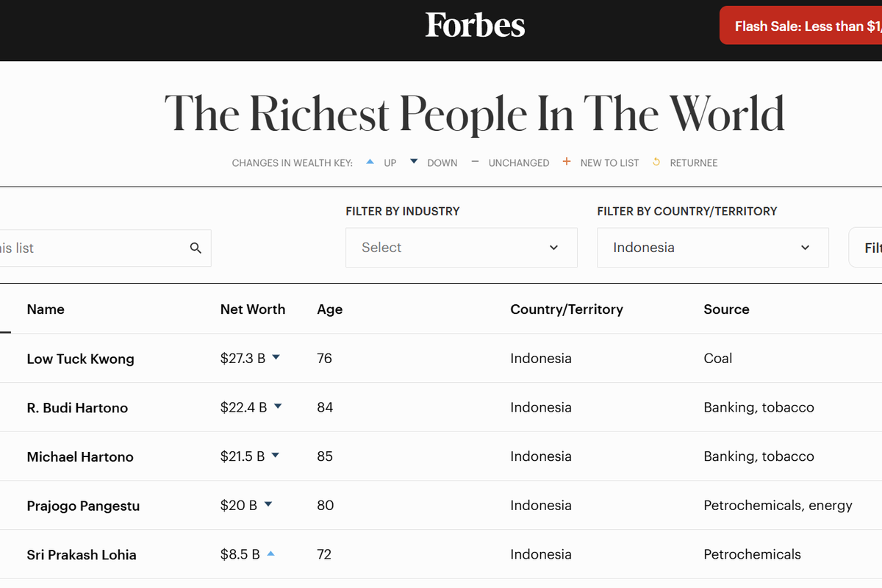
Task: Click the red down arrow beside Low Tuck Kwong's net worth
Action: click(276, 358)
